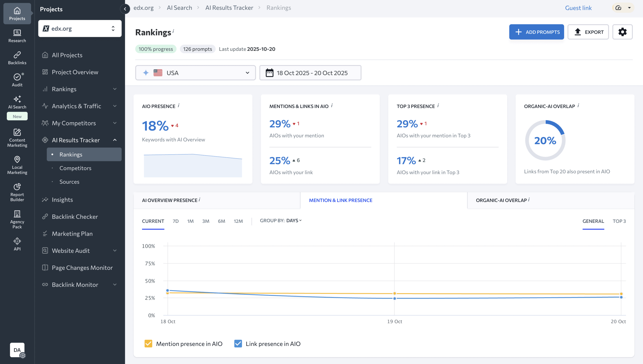Open the edx.org project selector dropdown

pos(80,28)
